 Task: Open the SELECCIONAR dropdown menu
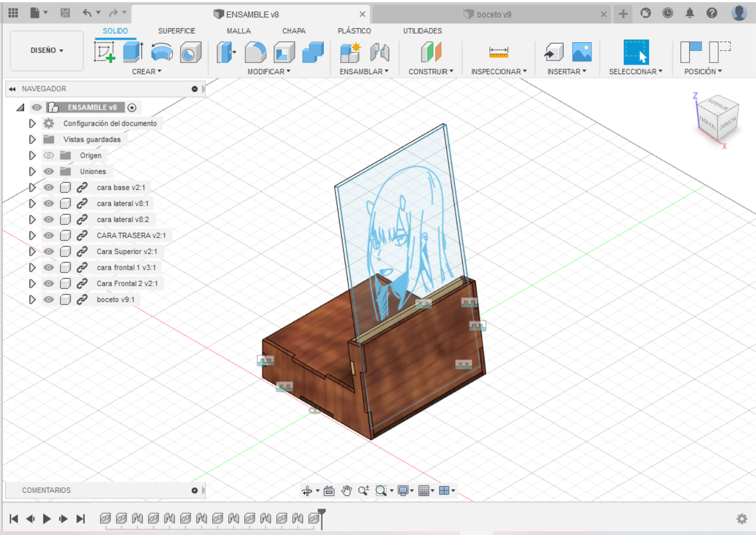point(635,72)
